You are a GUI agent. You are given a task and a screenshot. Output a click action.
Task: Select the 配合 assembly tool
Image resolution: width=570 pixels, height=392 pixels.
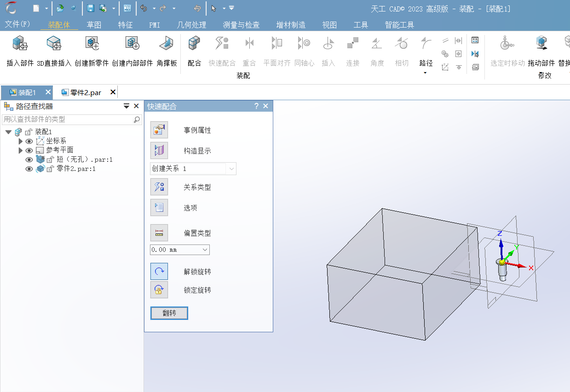coord(194,44)
